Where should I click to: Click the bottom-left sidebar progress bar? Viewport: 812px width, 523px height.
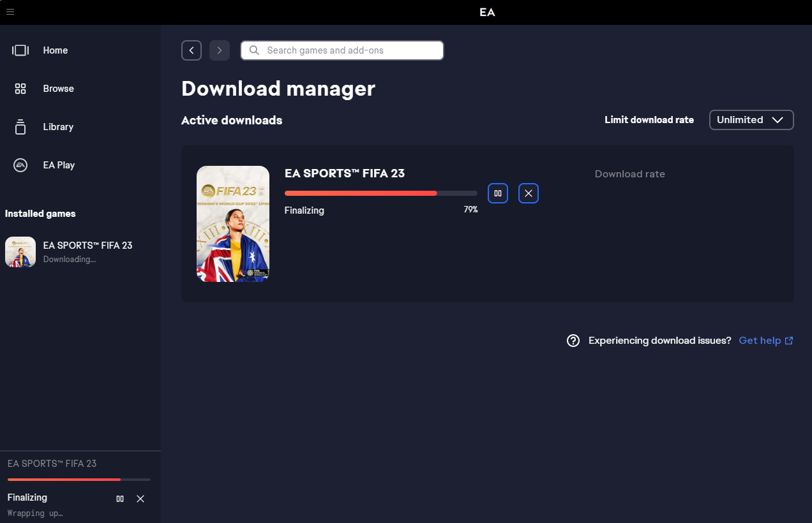coord(79,479)
